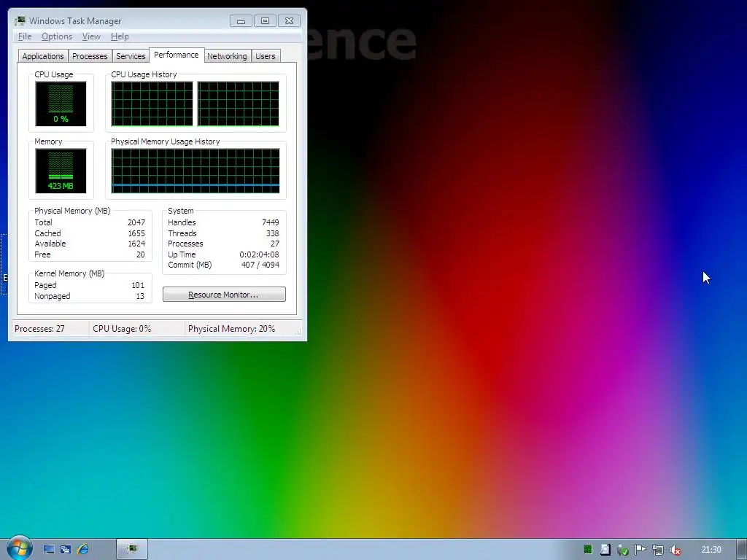Click the Nonpaged kernel memory value 13

(140, 296)
